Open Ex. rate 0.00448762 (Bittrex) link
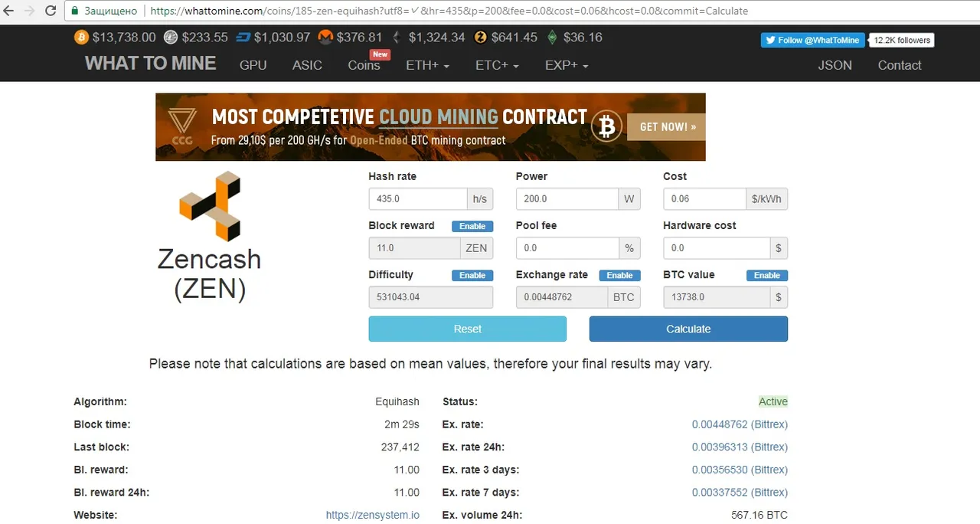This screenshot has width=980, height=524. tap(740, 424)
